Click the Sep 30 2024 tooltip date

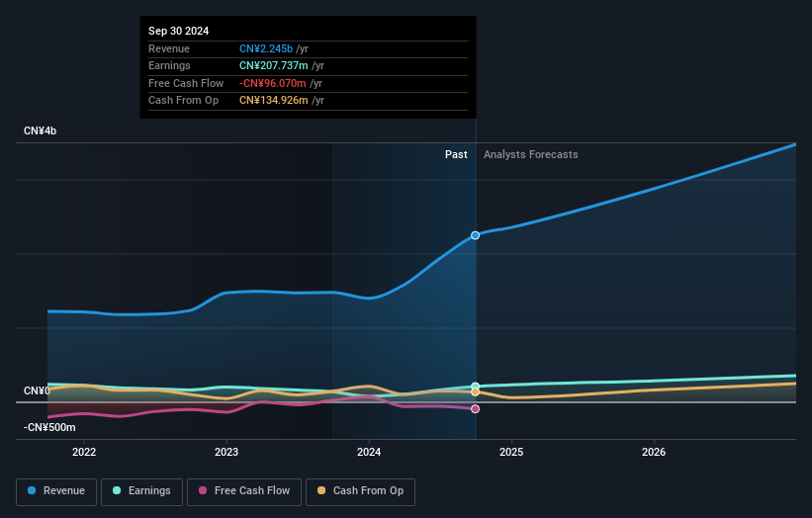[179, 31]
